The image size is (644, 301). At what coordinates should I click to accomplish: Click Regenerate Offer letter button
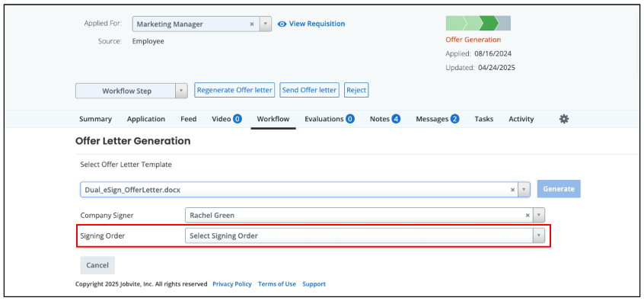234,90
